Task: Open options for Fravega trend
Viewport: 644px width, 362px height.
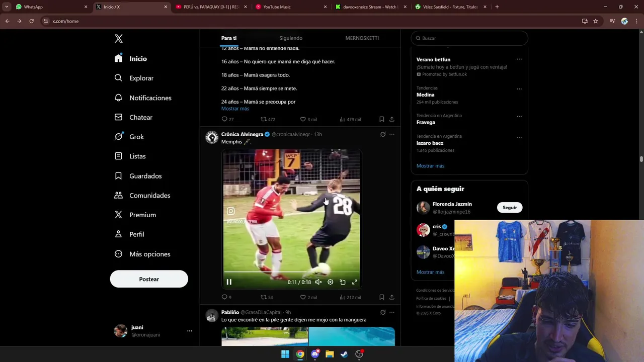Action: click(519, 117)
